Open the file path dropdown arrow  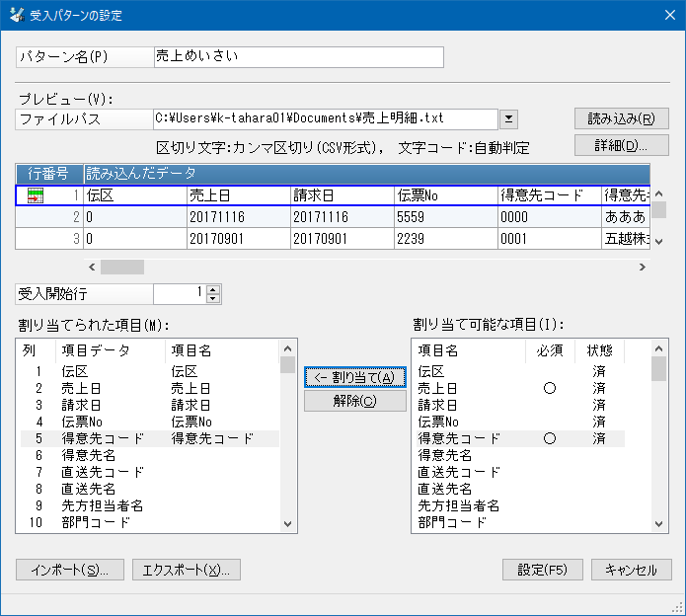click(x=508, y=119)
